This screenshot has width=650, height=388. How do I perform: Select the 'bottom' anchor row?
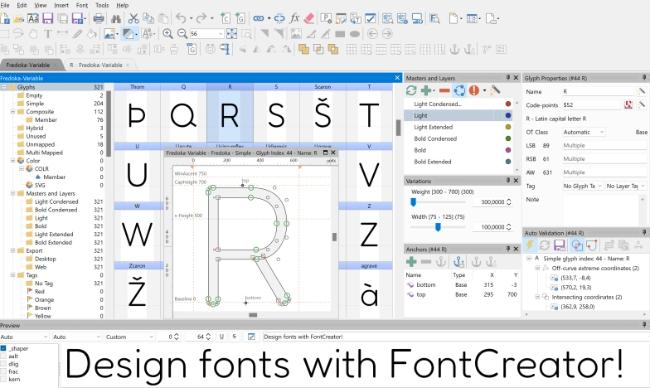tap(461, 285)
